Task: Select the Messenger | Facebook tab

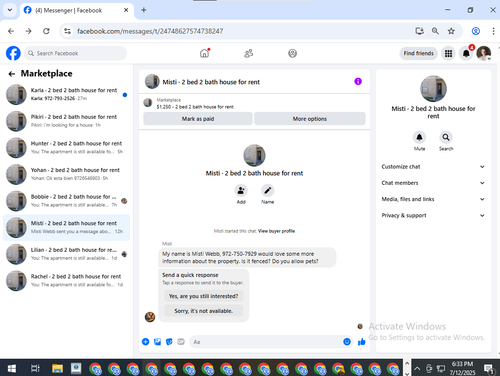Action: click(77, 10)
